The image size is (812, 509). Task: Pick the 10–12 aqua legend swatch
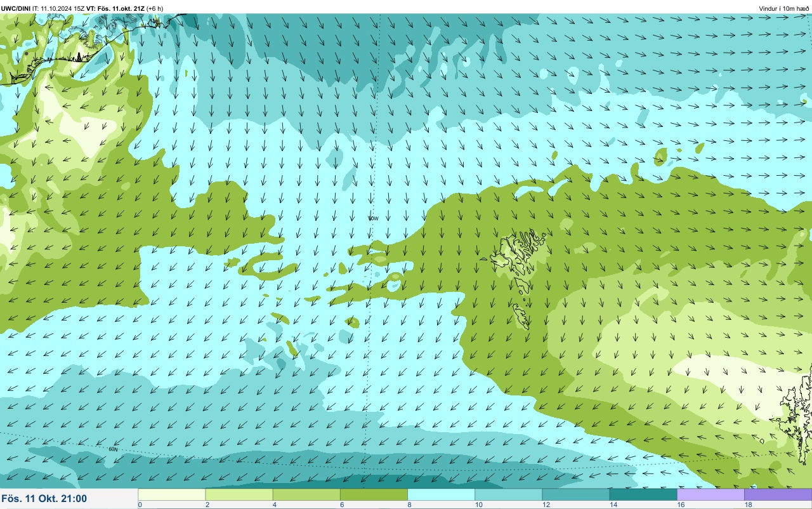(508, 494)
